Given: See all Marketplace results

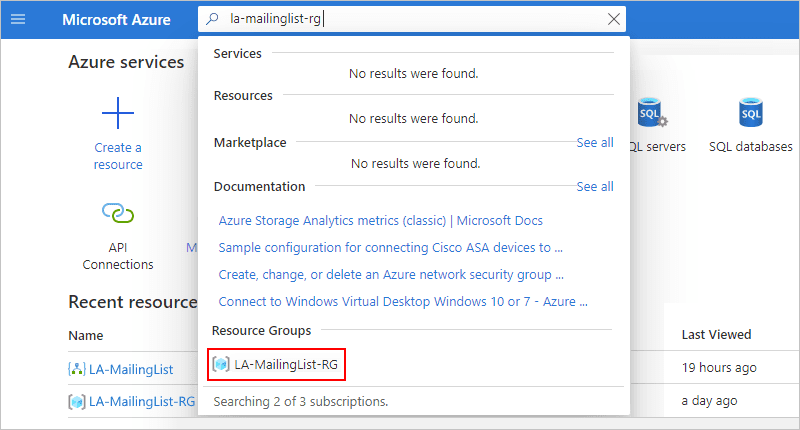Looking at the screenshot, I should click(x=595, y=143).
